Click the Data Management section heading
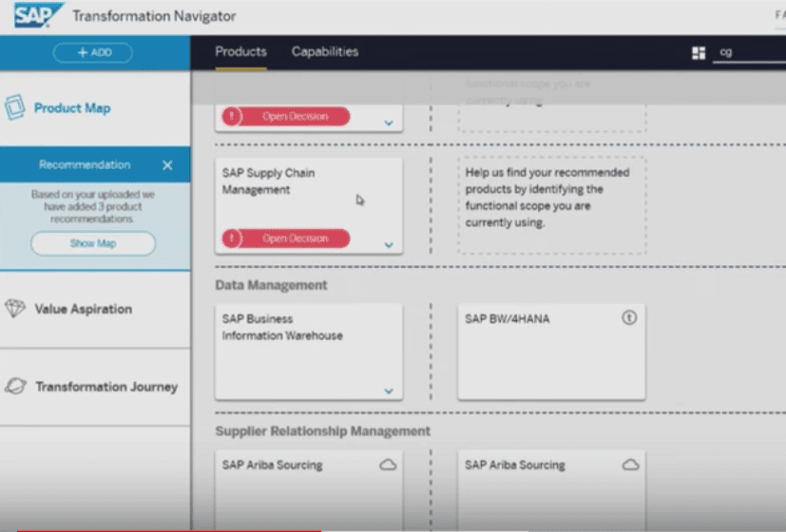 [x=271, y=285]
